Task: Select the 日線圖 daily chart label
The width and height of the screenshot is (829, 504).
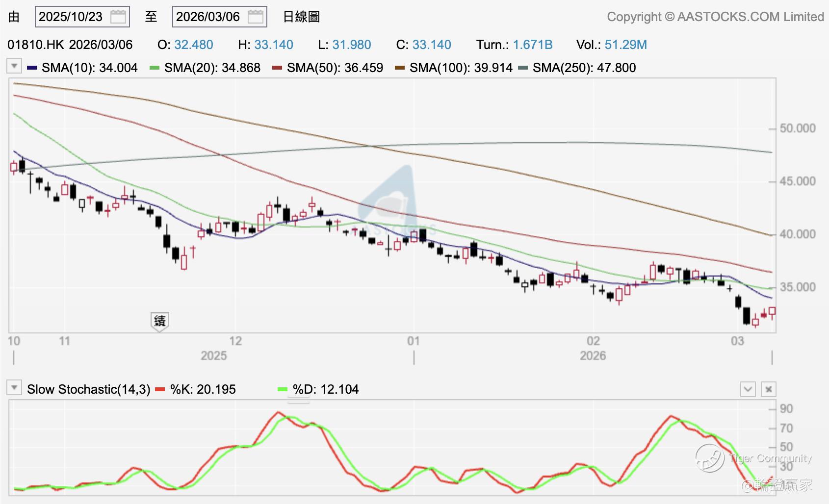Action: point(301,17)
